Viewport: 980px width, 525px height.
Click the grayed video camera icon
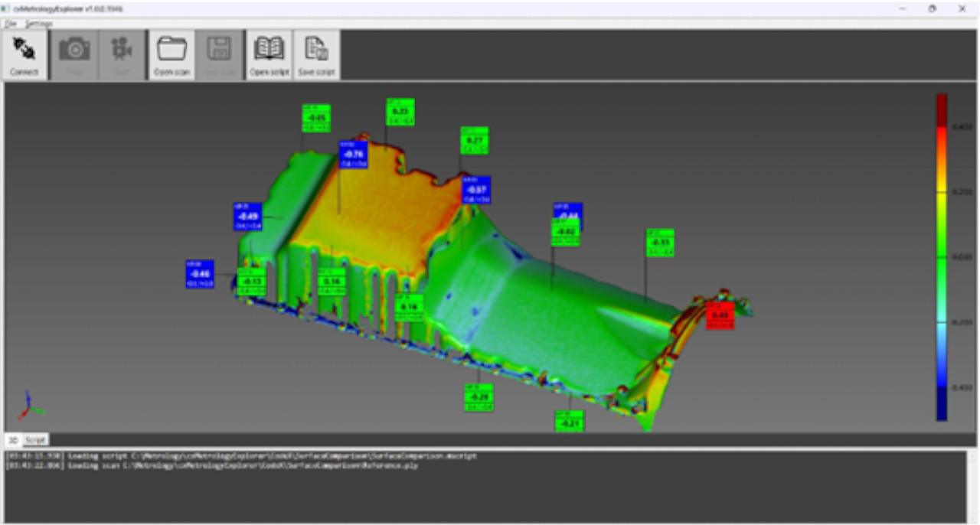pyautogui.click(x=122, y=49)
